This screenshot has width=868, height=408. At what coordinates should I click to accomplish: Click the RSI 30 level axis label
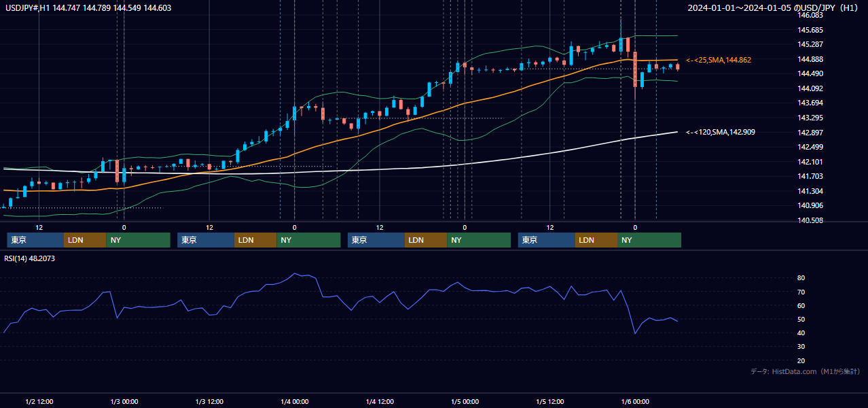[x=801, y=347]
